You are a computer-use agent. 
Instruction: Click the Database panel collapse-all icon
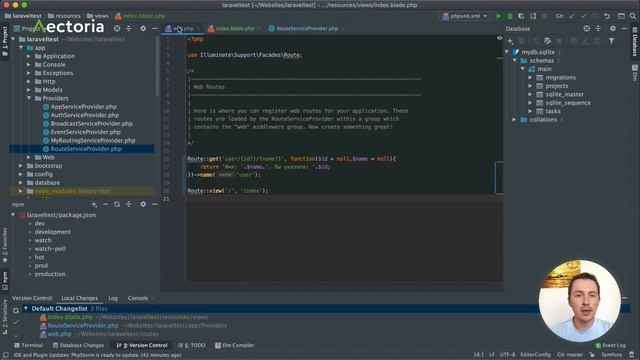coord(598,29)
